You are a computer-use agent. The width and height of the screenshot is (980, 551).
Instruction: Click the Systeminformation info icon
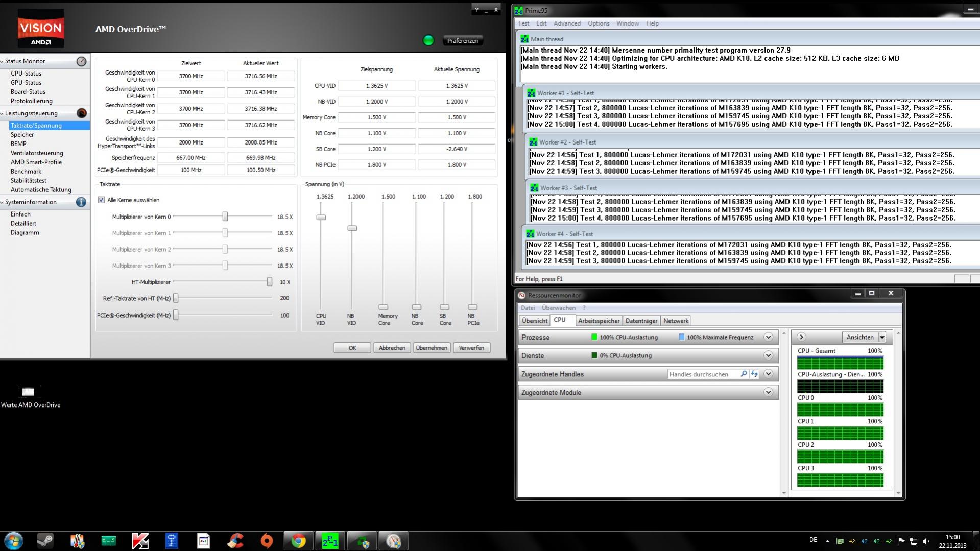click(x=81, y=202)
